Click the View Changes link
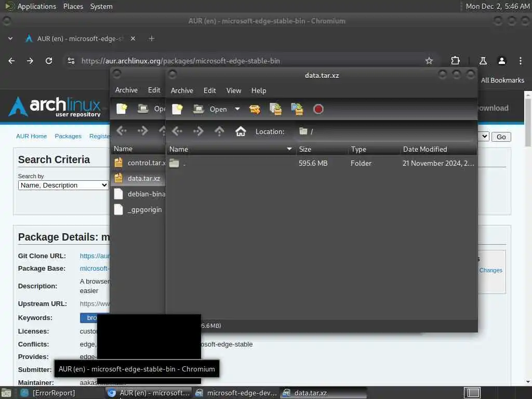This screenshot has height=399, width=532. click(x=490, y=270)
